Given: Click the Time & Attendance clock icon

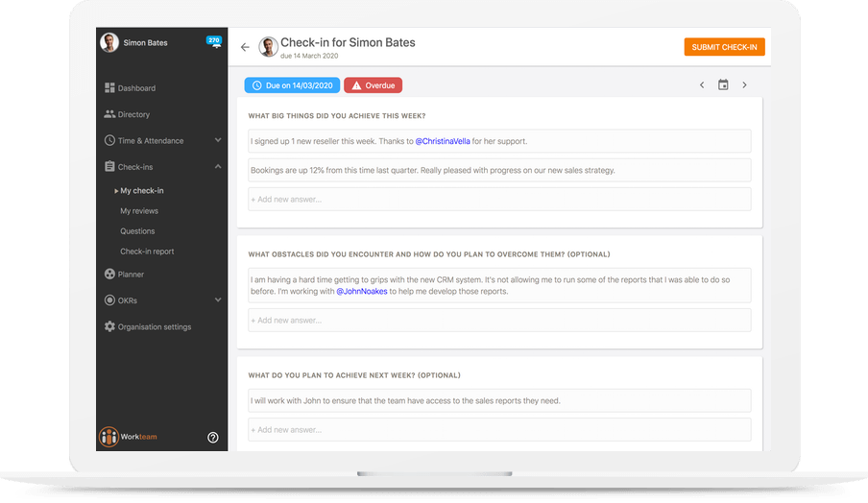Looking at the screenshot, I should point(109,140).
